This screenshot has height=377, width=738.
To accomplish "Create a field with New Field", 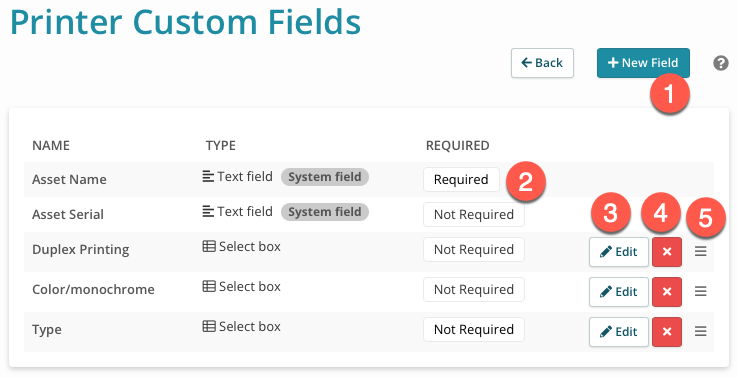I will tap(643, 63).
